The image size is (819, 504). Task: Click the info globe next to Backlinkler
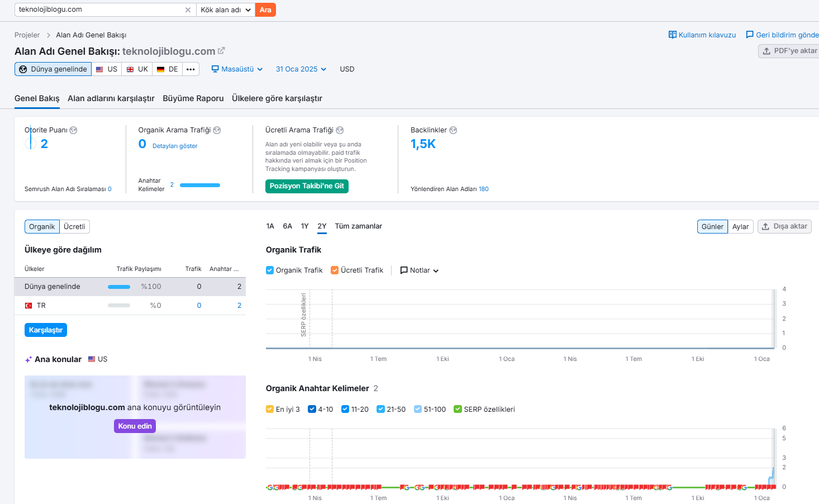[453, 130]
